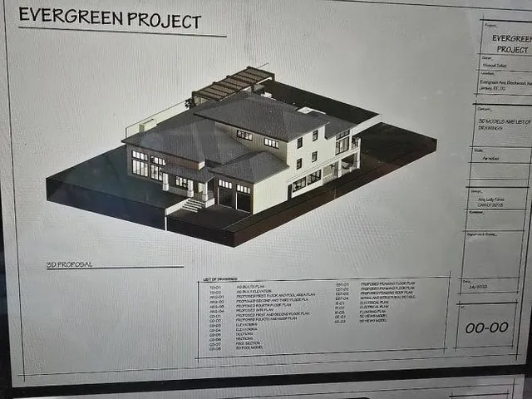Screen dimensions: 532x399
Task: Select PROPOSED FOURTH FLOOR PLAN entry
Action: [x=264, y=306]
